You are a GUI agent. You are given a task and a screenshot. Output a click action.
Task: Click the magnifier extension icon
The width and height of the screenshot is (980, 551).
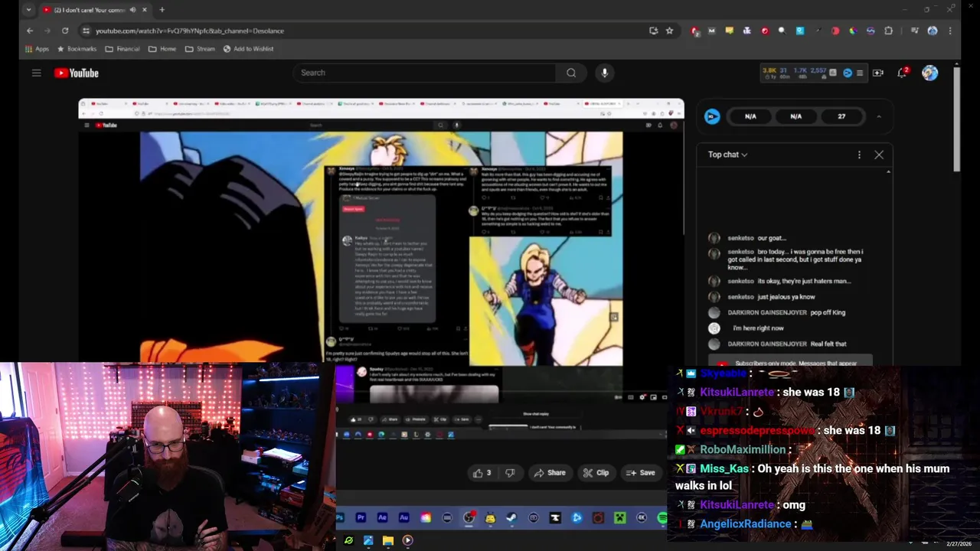click(x=782, y=31)
